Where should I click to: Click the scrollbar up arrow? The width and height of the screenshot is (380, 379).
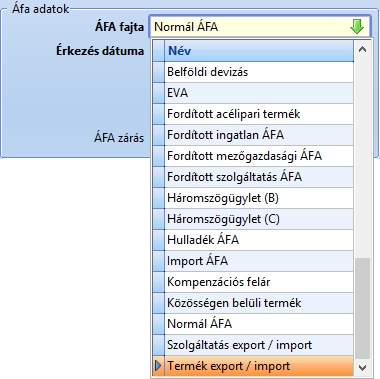(x=362, y=50)
